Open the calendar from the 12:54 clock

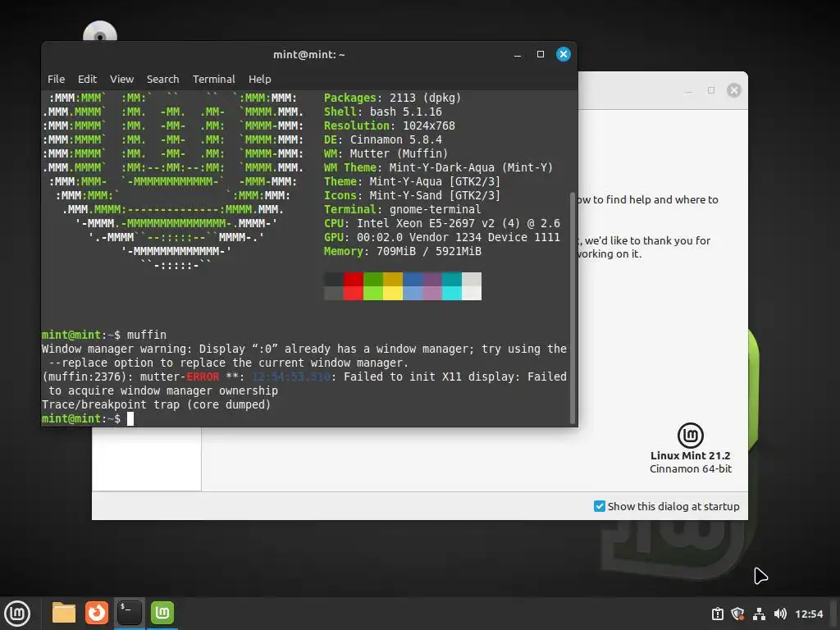coord(809,614)
